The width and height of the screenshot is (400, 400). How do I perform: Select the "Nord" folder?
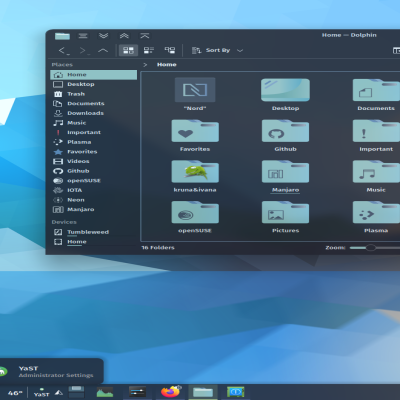tap(195, 94)
